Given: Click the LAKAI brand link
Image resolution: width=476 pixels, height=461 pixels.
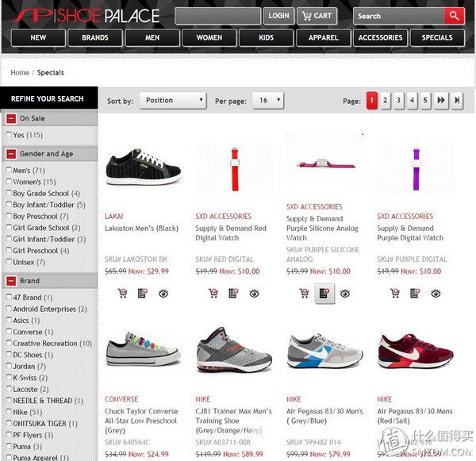Looking at the screenshot, I should point(113,217).
